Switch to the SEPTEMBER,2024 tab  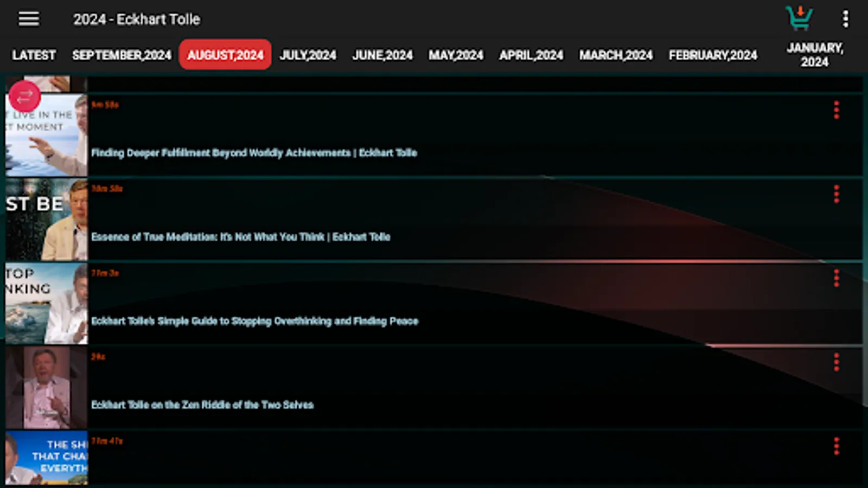click(122, 55)
